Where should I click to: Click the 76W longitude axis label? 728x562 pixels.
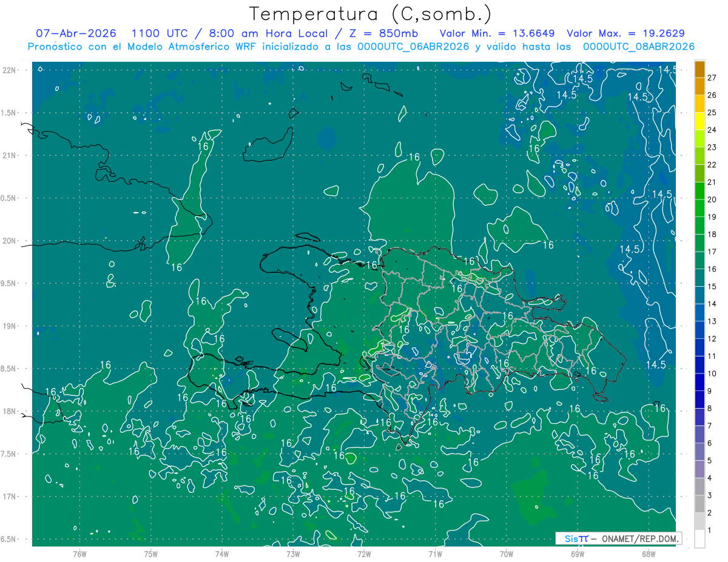(x=79, y=554)
